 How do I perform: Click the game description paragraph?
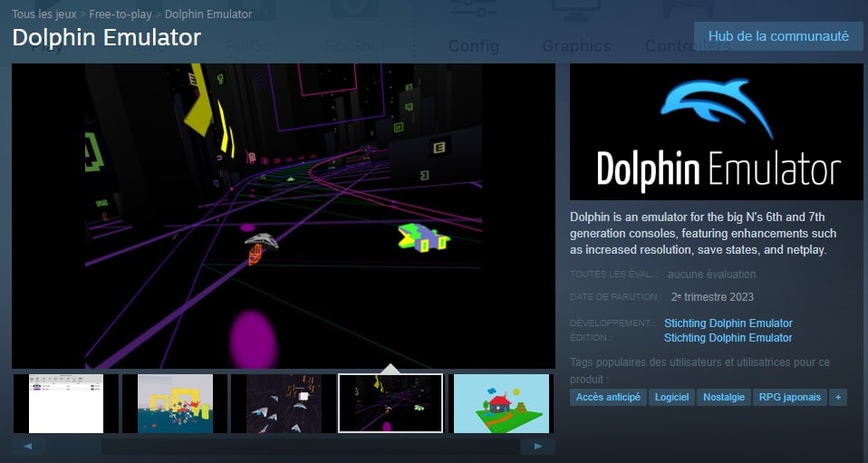(703, 233)
